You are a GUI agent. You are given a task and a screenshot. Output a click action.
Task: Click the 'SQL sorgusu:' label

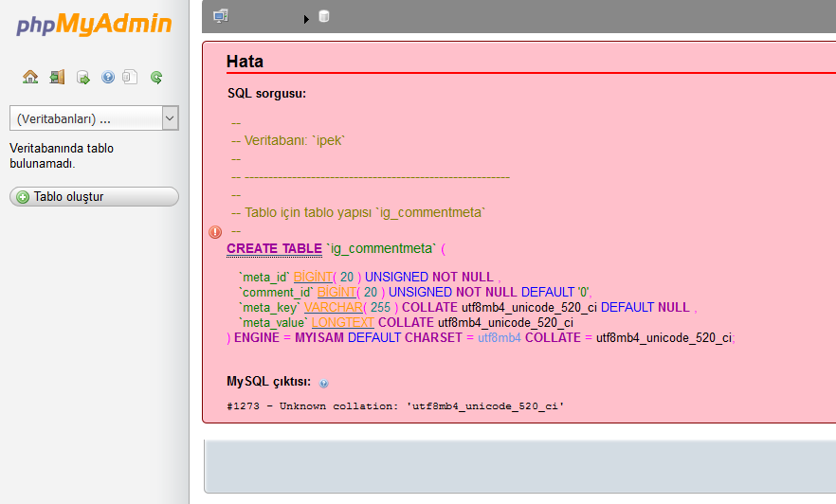(266, 93)
